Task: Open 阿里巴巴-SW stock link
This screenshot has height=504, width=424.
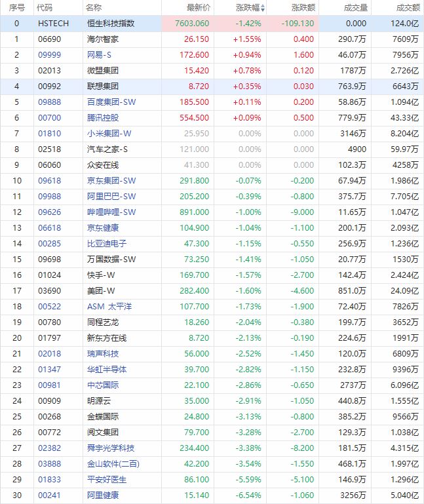Action: click(111, 197)
